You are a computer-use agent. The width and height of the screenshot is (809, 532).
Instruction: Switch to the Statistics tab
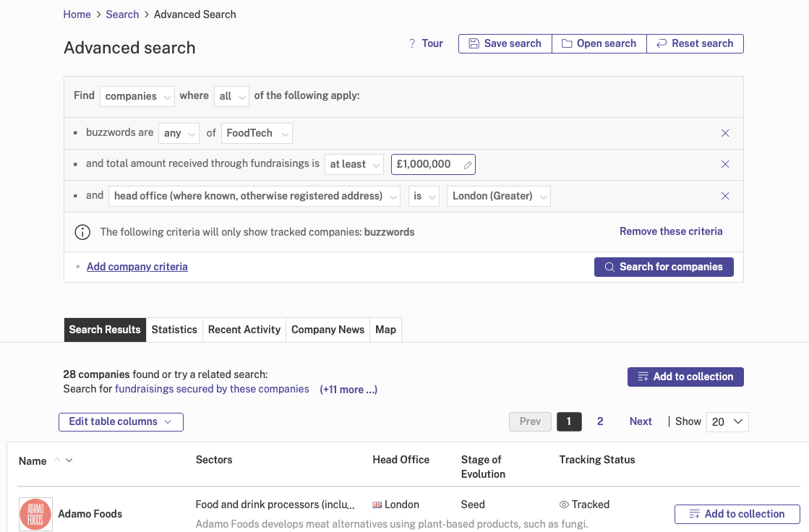point(174,330)
